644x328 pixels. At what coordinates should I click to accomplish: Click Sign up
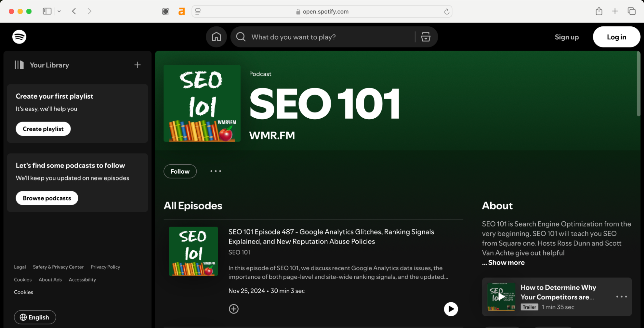pyautogui.click(x=566, y=37)
